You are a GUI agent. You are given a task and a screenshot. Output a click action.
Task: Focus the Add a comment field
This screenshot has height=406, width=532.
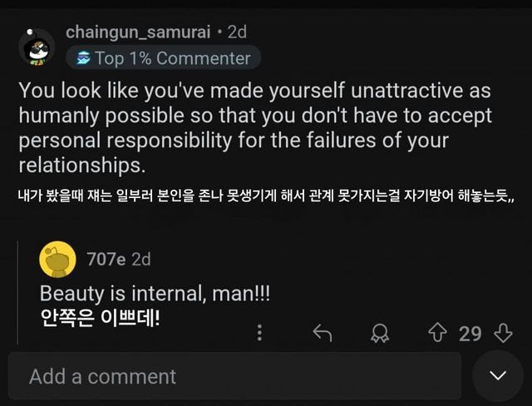(234, 376)
